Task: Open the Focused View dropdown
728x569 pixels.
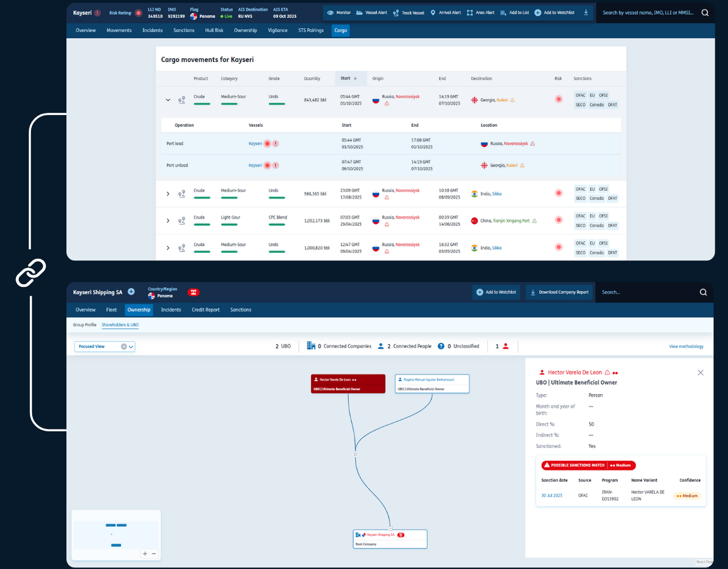Action: 131,347
